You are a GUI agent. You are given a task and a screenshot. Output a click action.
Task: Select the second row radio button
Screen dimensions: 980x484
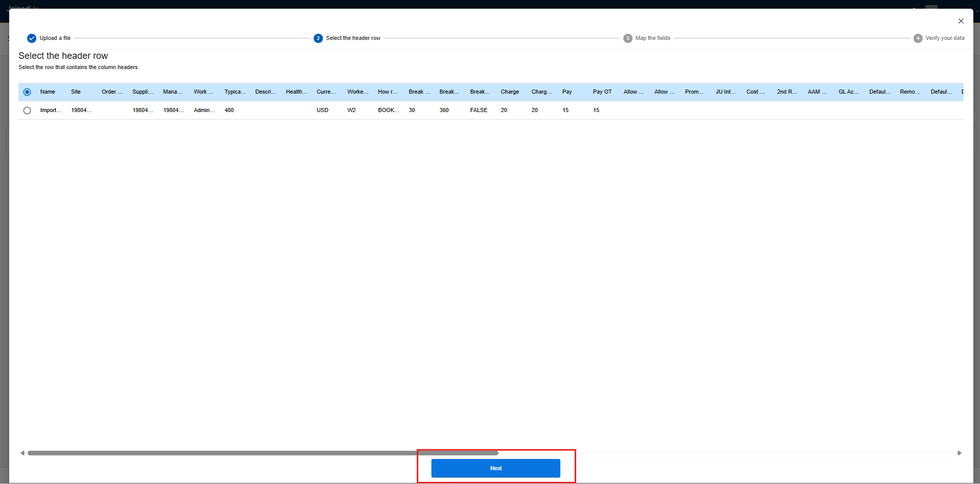[27, 111]
